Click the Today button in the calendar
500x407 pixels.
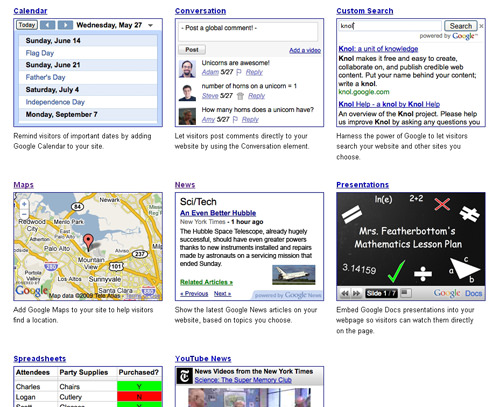click(27, 25)
